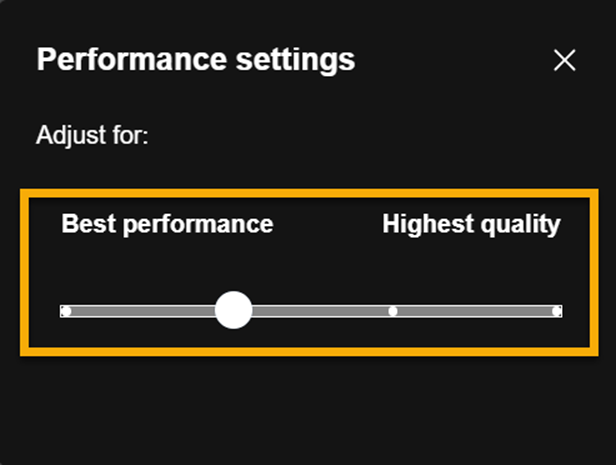Set slider to leftmost Best performance tick
Viewport: 616px width, 465px height.
click(x=66, y=311)
